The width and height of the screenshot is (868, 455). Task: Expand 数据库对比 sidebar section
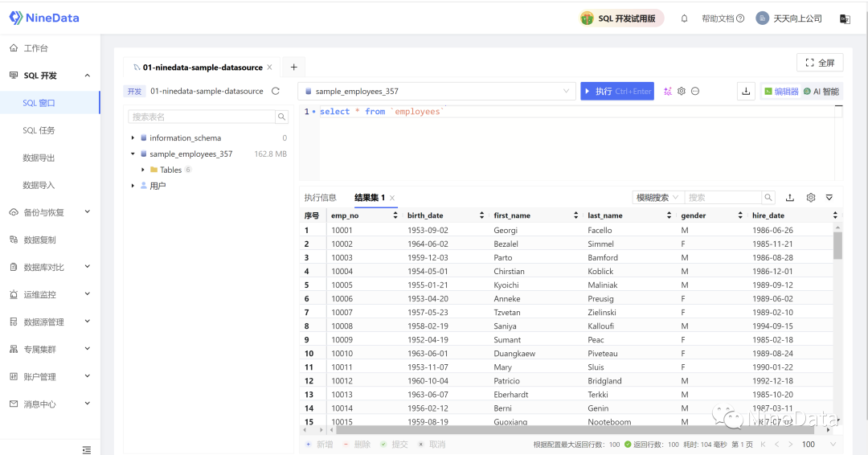click(87, 267)
